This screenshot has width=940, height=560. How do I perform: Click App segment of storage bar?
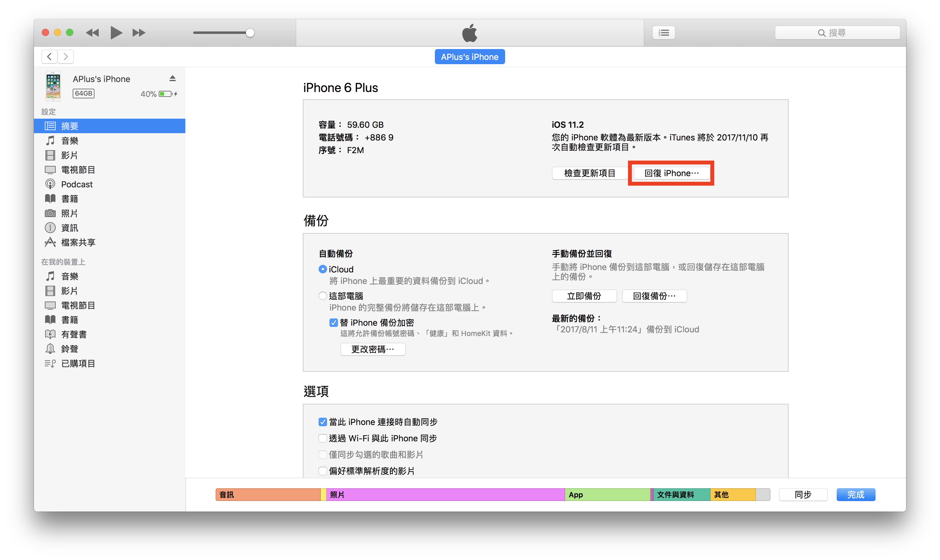(607, 495)
